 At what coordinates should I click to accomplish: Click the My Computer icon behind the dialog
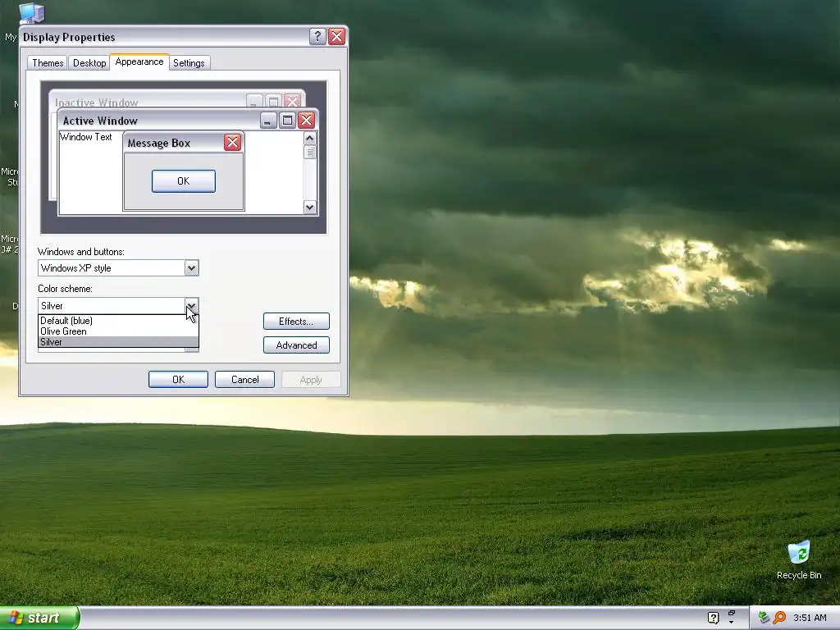pos(31,13)
